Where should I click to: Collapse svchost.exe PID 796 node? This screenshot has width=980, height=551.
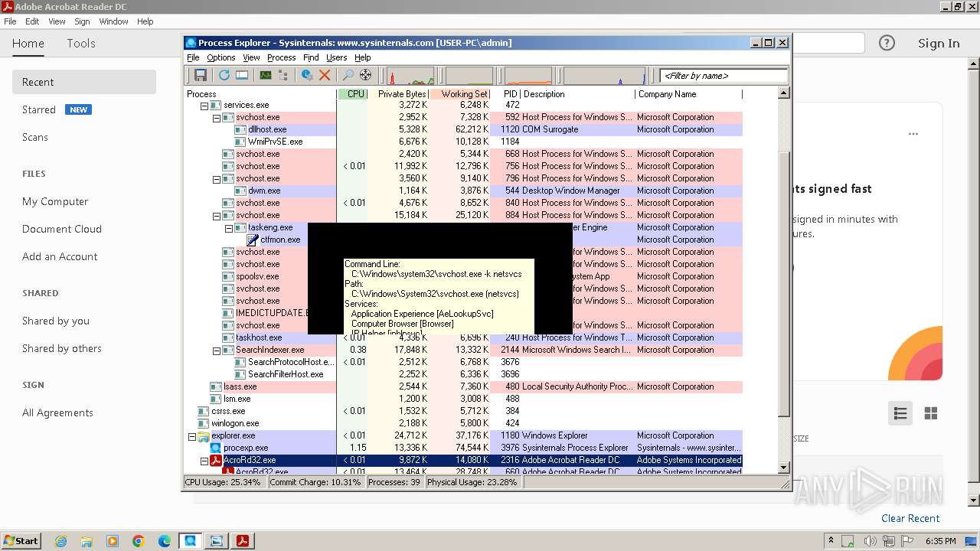[x=217, y=179]
